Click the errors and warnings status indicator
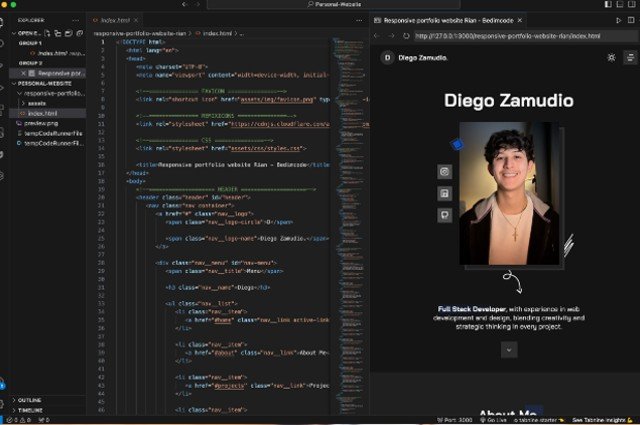The height and width of the screenshot is (425, 640). coord(19,420)
